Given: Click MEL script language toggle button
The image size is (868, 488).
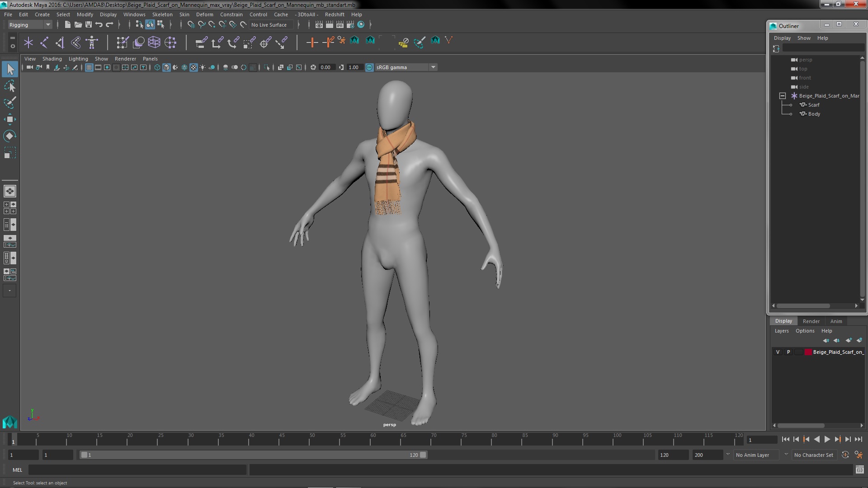Looking at the screenshot, I should coord(17,470).
